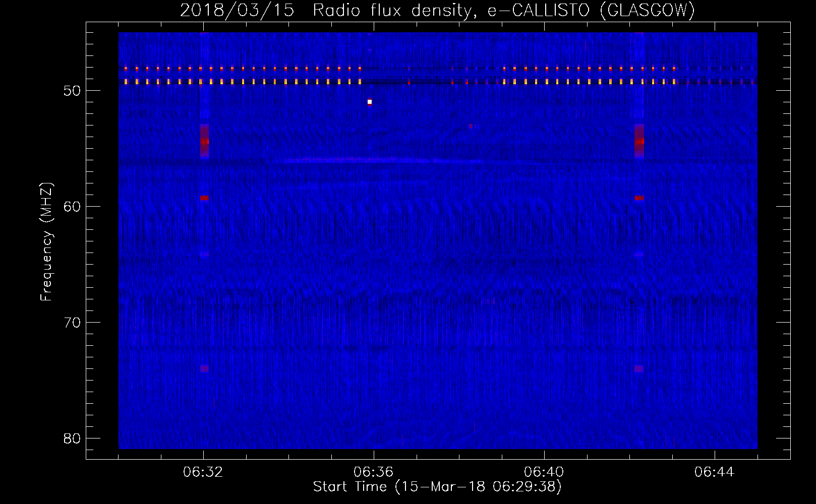Click the red mark at 59 MHz near 06:42
This screenshot has height=504, width=816.
(x=639, y=198)
